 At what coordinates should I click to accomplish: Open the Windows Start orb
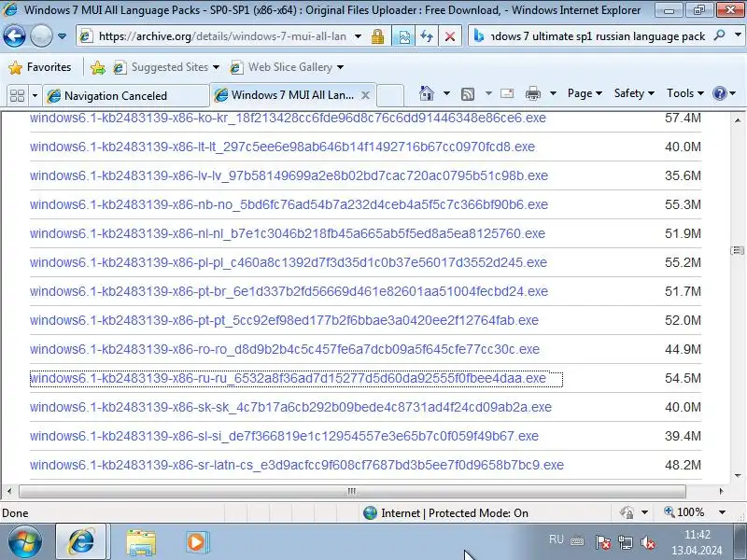pyautogui.click(x=24, y=542)
